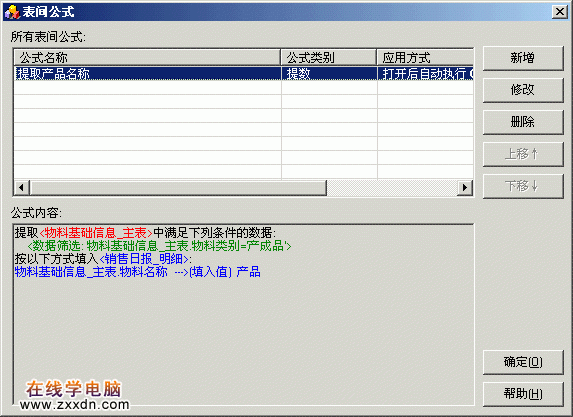
Task: Click the 修改 button
Action: point(523,90)
